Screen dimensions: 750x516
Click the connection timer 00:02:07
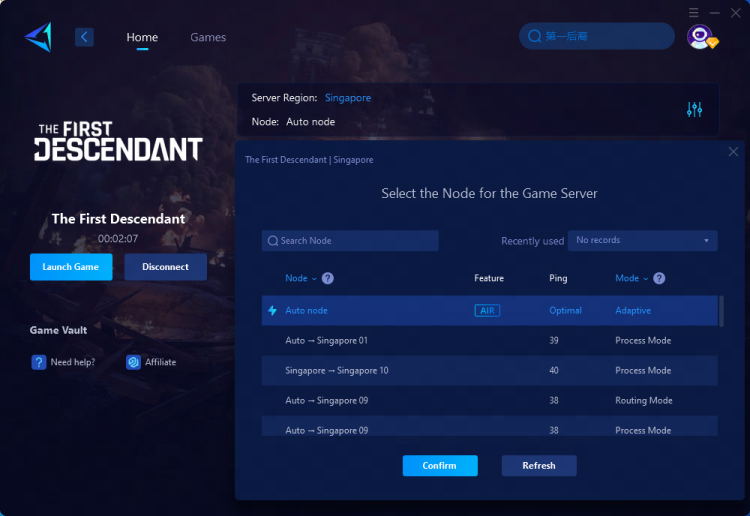click(x=118, y=239)
